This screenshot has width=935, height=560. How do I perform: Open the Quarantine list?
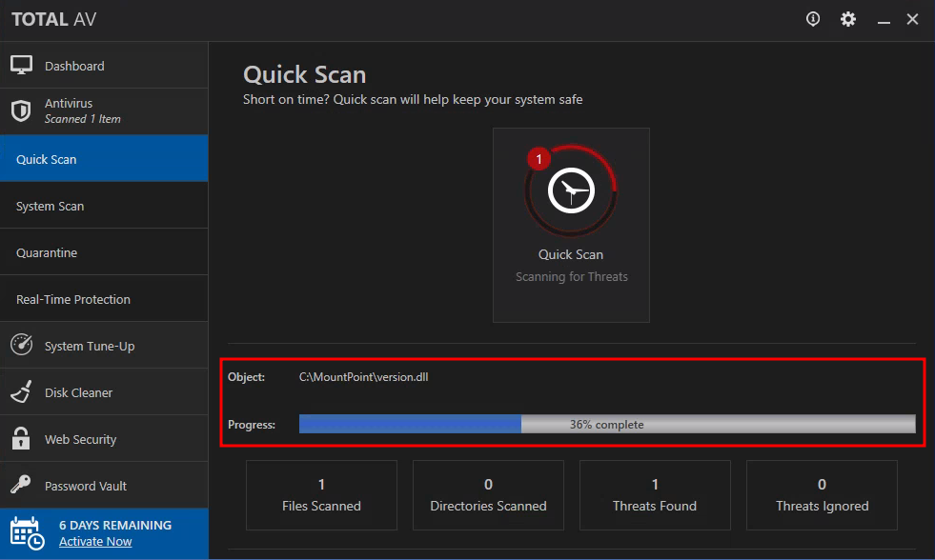click(x=104, y=252)
